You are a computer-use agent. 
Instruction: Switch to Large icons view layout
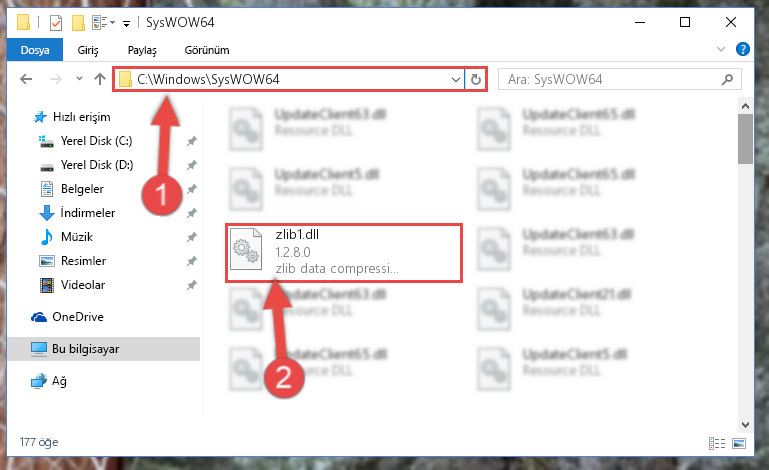739,444
